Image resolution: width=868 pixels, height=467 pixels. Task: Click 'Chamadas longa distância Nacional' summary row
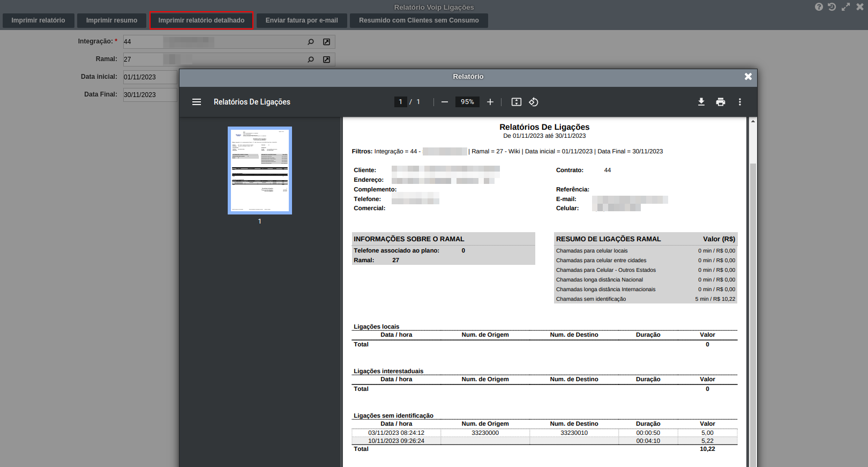click(646, 280)
